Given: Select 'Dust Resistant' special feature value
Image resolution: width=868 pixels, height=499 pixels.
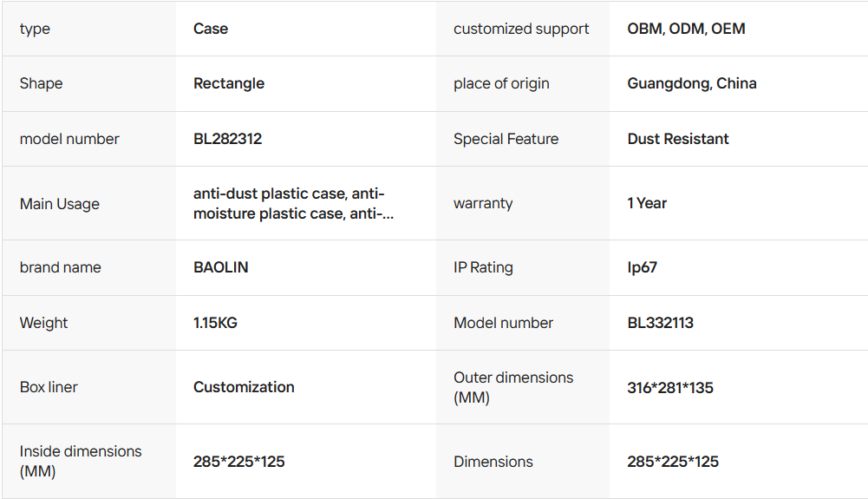Looking at the screenshot, I should pyautogui.click(x=677, y=139).
